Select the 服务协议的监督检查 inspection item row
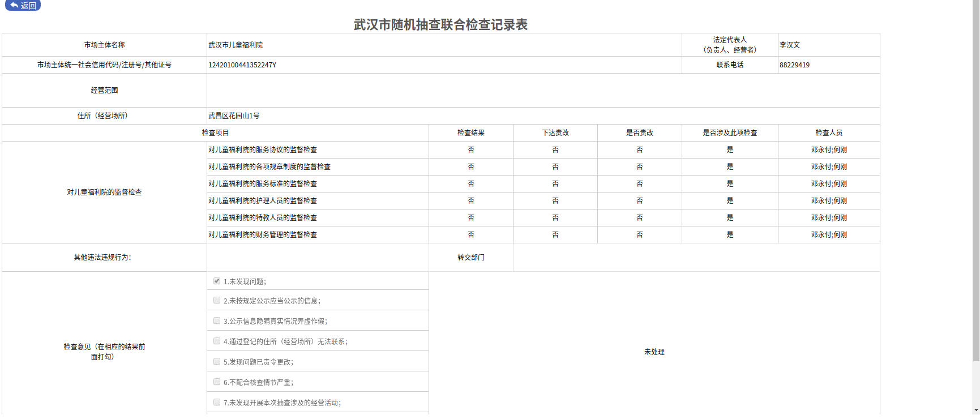Image resolution: width=980 pixels, height=419 pixels. [263, 149]
